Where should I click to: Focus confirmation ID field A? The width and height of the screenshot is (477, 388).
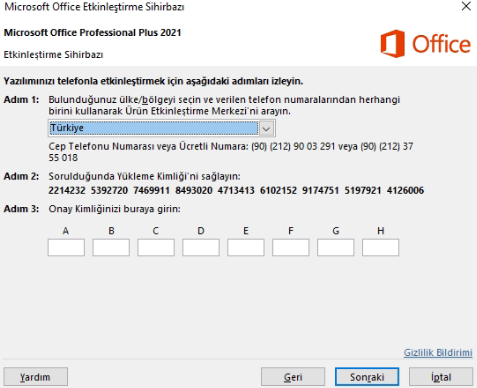click(x=66, y=247)
